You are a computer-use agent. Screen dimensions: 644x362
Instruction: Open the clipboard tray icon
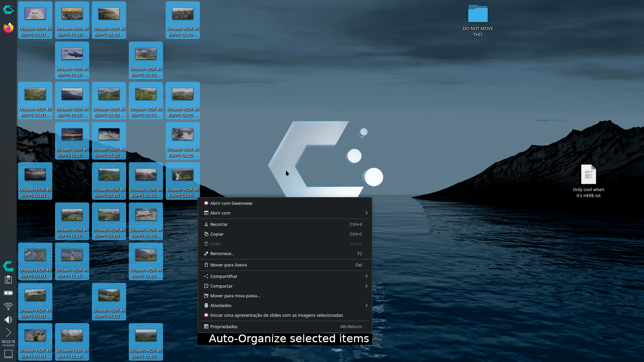(x=8, y=280)
